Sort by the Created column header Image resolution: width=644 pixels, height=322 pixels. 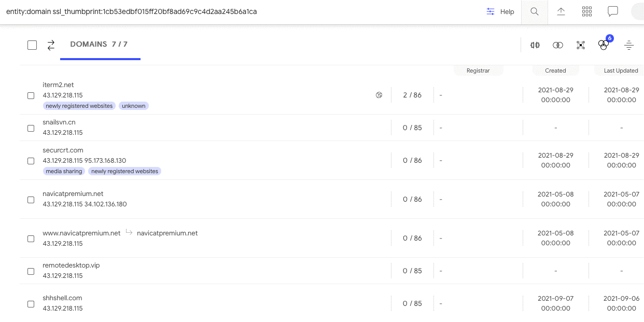point(555,71)
